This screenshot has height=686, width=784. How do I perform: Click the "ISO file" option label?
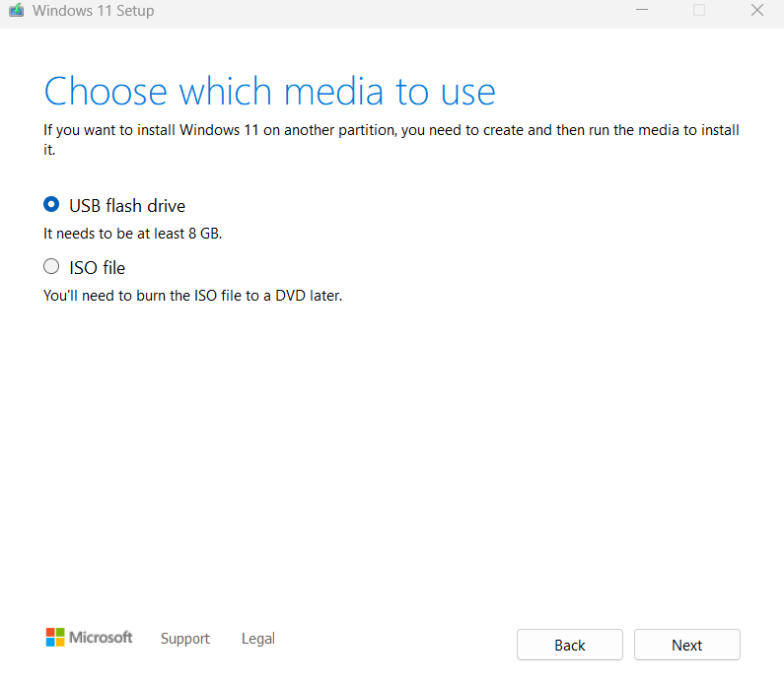click(x=97, y=267)
